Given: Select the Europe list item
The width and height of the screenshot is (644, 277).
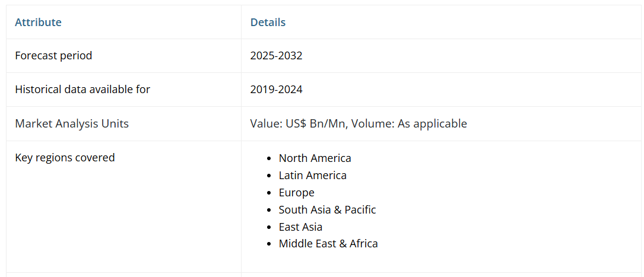Looking at the screenshot, I should 296,193.
